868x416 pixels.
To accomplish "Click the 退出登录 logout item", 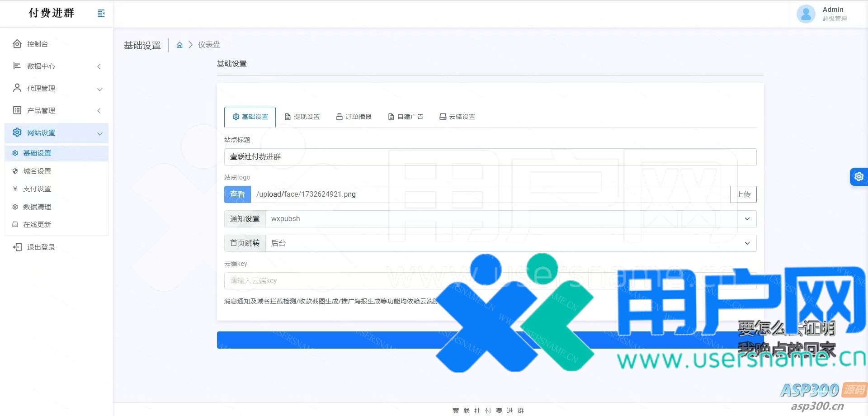I will click(x=41, y=247).
